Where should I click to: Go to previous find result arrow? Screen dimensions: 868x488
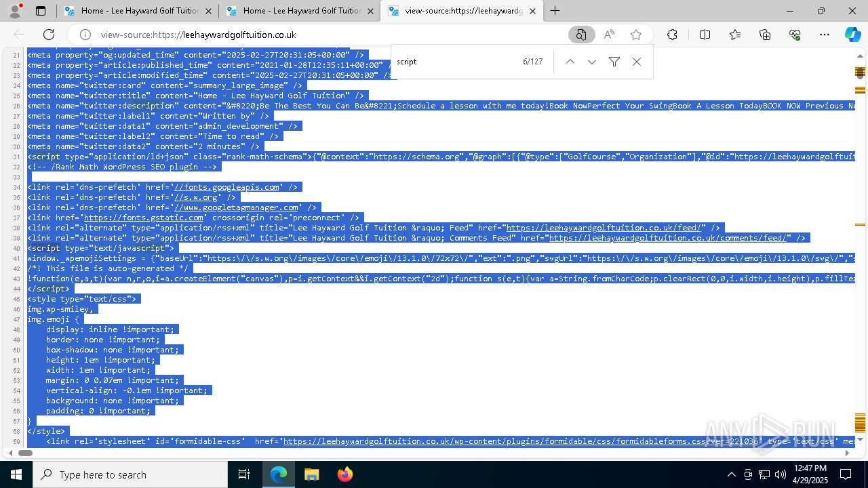click(570, 62)
